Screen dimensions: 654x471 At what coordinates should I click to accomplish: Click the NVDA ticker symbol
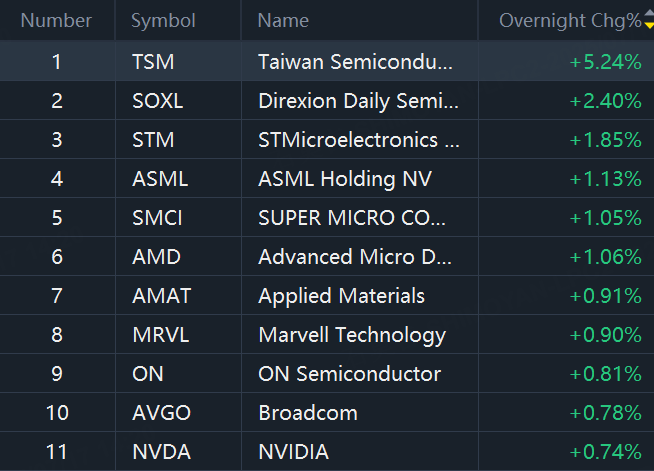[159, 452]
